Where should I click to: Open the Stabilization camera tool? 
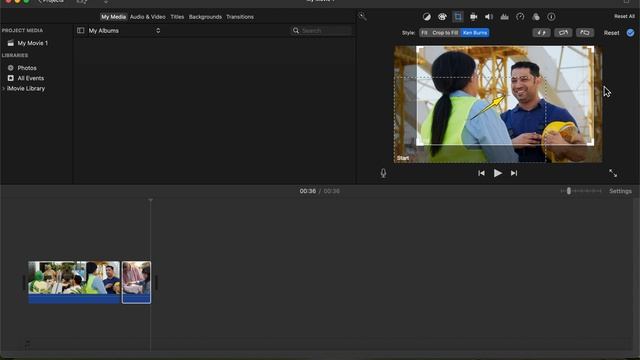pyautogui.click(x=473, y=17)
